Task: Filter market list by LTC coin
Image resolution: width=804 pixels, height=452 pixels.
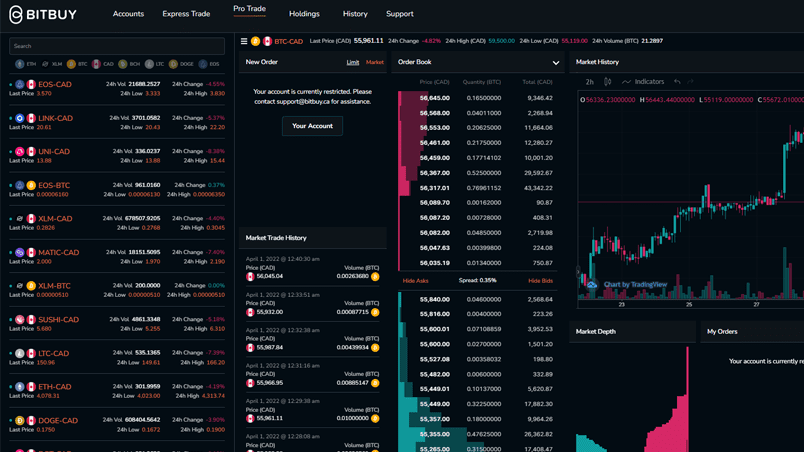Action: [154, 64]
